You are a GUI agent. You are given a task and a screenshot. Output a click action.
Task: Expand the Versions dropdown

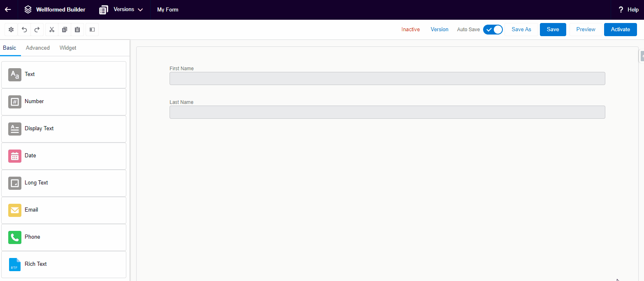pos(121,9)
